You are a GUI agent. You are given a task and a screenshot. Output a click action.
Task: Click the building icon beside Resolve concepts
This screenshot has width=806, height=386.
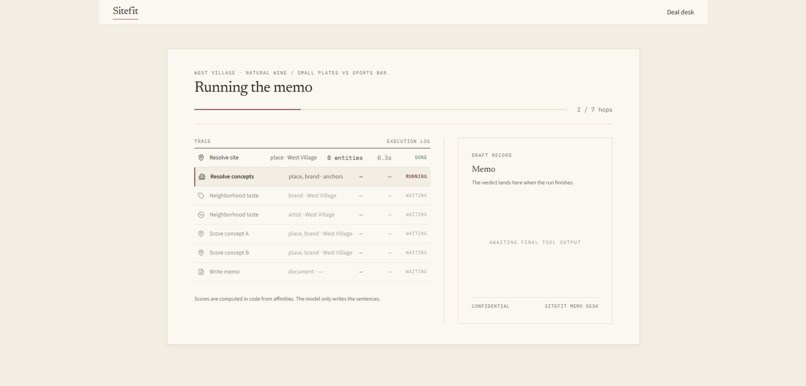[x=202, y=177]
